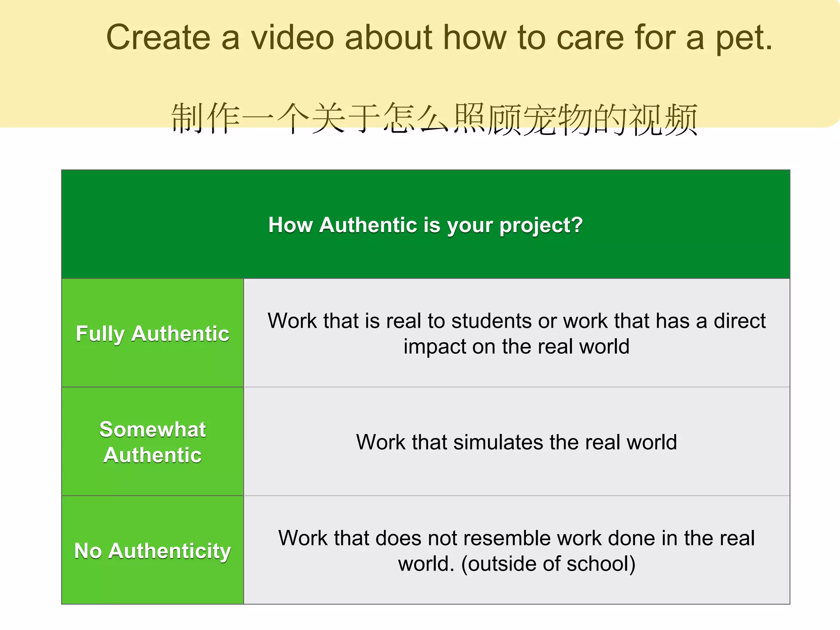This screenshot has height=630, width=840.
Task: Select the header 'How Authentic is your project?'
Action: click(425, 225)
